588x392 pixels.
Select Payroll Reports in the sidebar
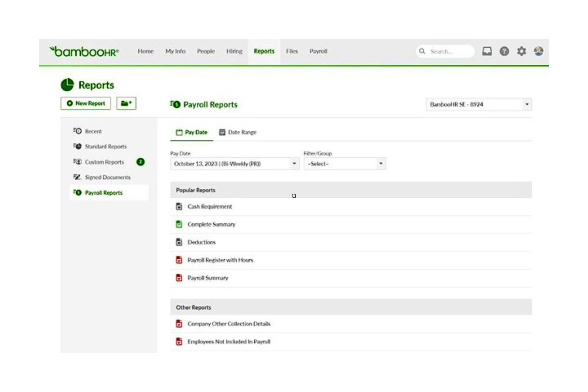[109, 193]
